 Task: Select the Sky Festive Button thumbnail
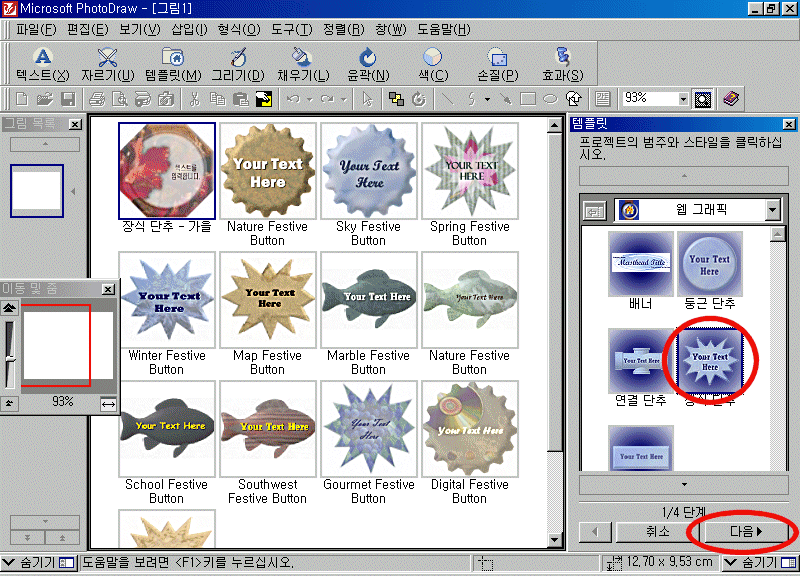coord(369,171)
